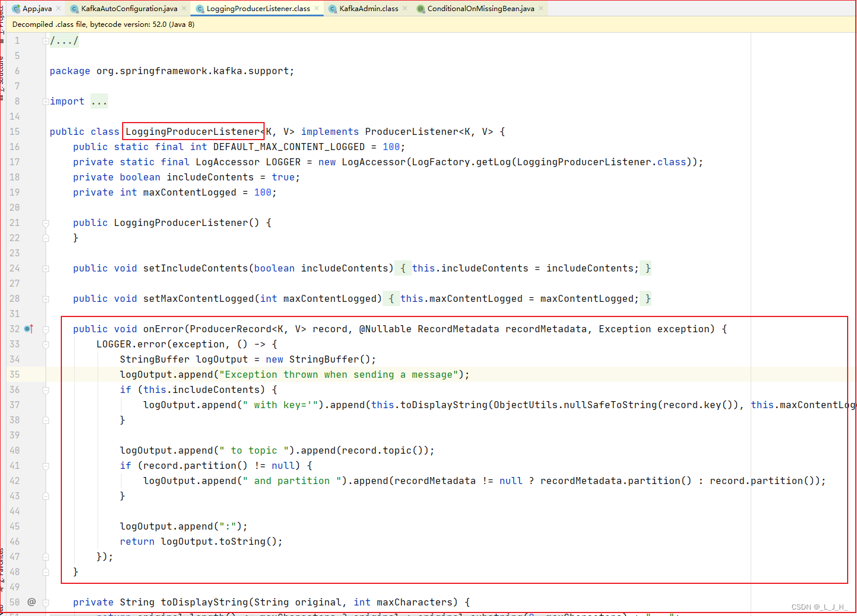Click 'return logOutput.toString();' on line 46
This screenshot has height=616, width=857.
pos(202,542)
